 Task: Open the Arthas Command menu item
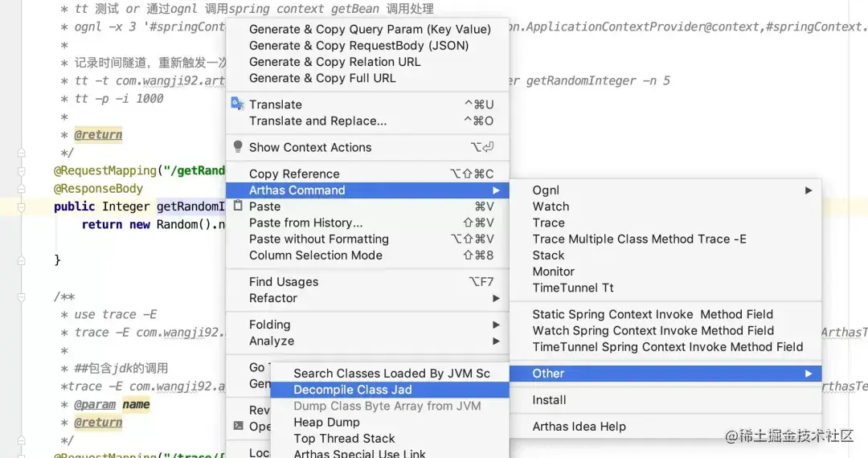coord(367,190)
